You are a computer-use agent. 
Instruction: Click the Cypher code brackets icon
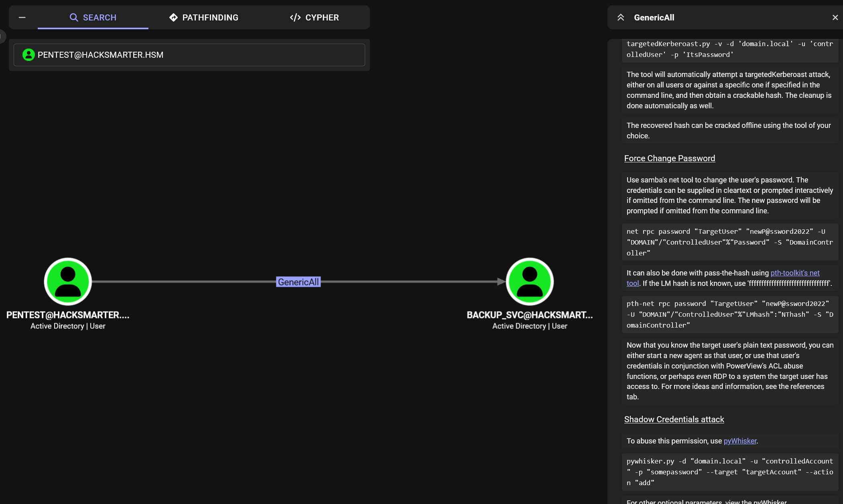(295, 18)
